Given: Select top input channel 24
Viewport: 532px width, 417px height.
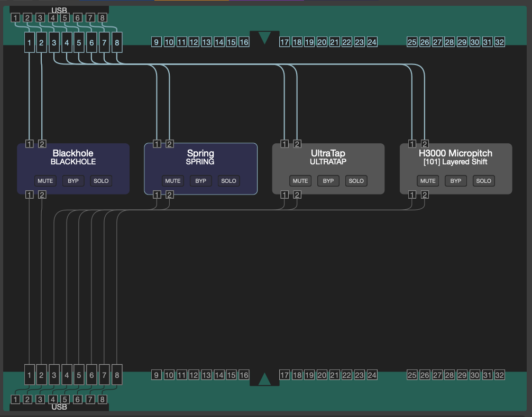Looking at the screenshot, I should [372, 42].
